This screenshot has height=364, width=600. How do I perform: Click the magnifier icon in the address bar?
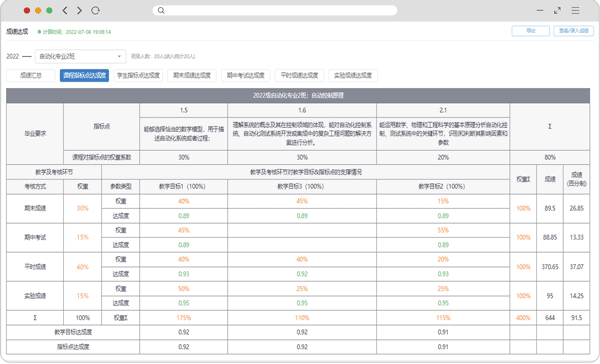[x=161, y=10]
